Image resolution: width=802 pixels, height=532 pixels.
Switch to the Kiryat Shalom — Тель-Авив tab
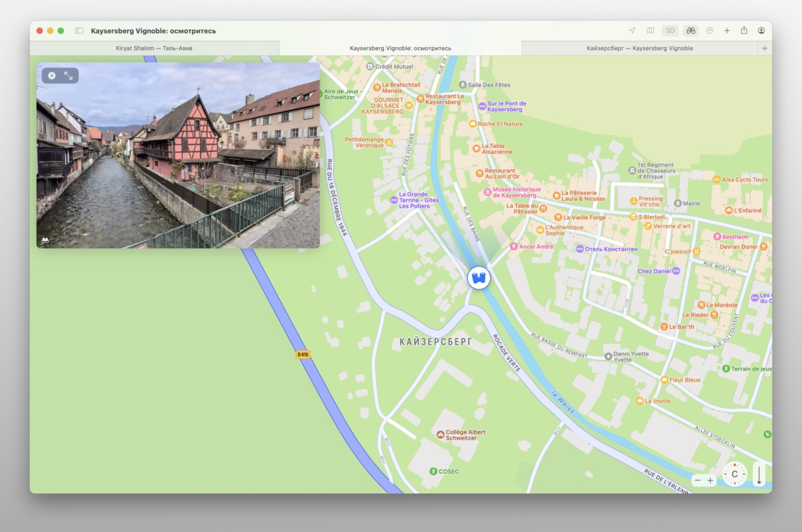(154, 48)
